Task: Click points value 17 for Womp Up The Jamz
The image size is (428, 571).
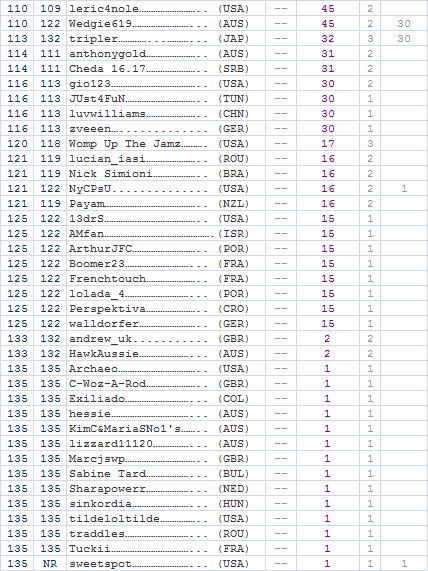Action: pyautogui.click(x=328, y=143)
